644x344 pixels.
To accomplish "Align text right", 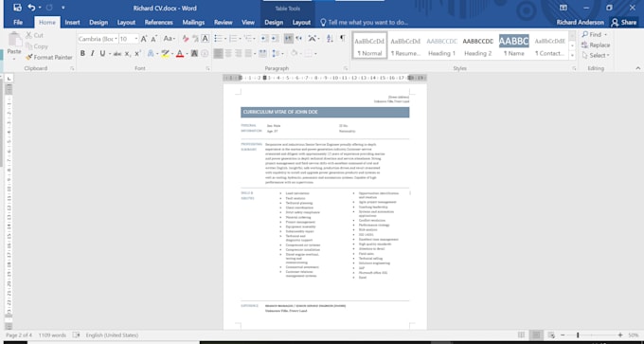I will click(239, 53).
